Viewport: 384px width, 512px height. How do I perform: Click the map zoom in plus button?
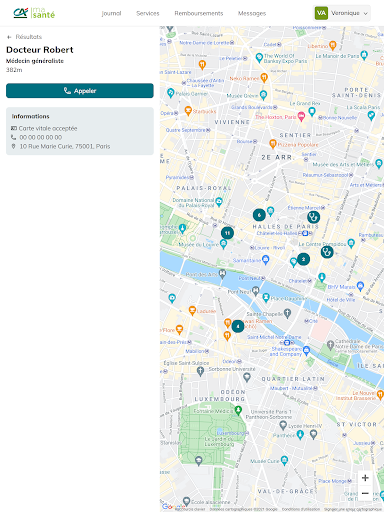click(x=365, y=478)
